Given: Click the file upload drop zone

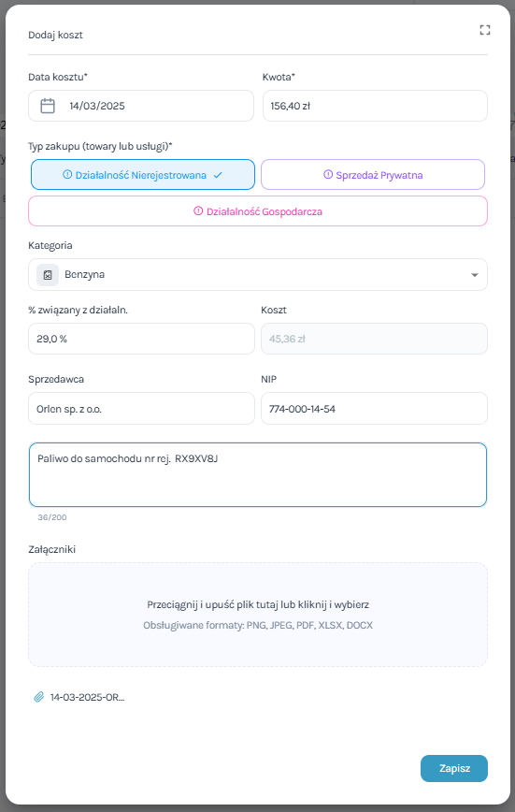Looking at the screenshot, I should (x=258, y=615).
